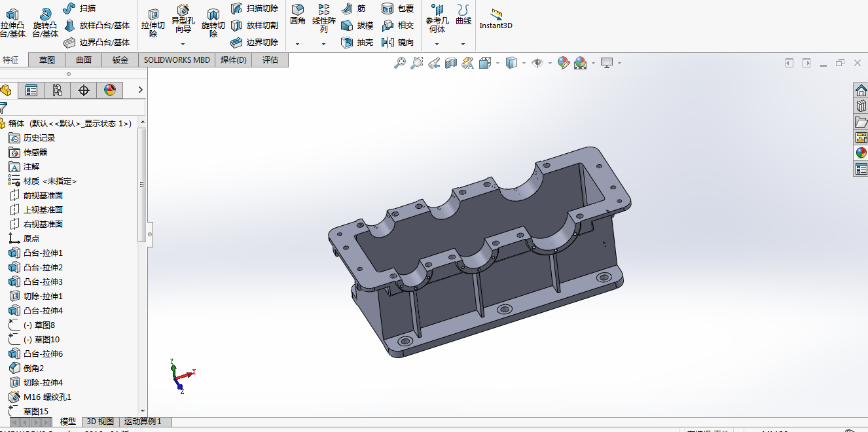Switch to the 草图 (Sketch) tab
Screen dimensions: 868x432
(47, 60)
